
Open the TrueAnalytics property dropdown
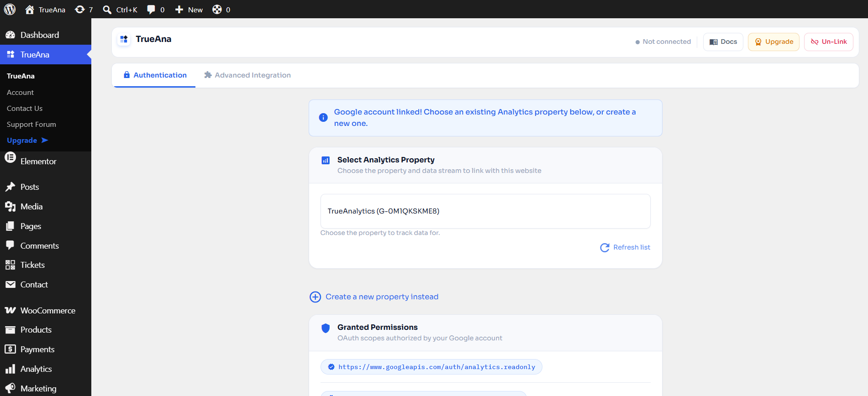click(x=485, y=211)
